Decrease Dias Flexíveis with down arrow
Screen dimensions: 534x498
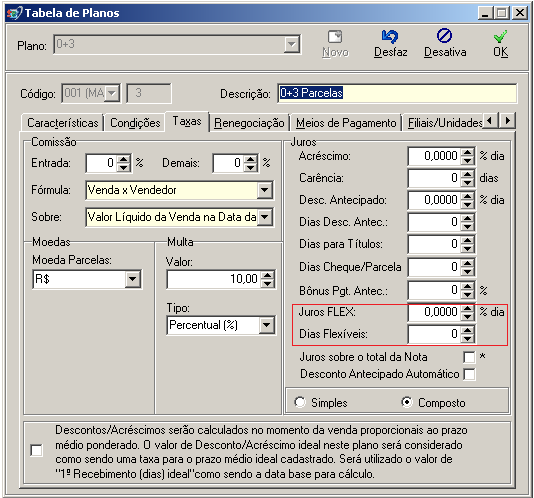pos(468,338)
